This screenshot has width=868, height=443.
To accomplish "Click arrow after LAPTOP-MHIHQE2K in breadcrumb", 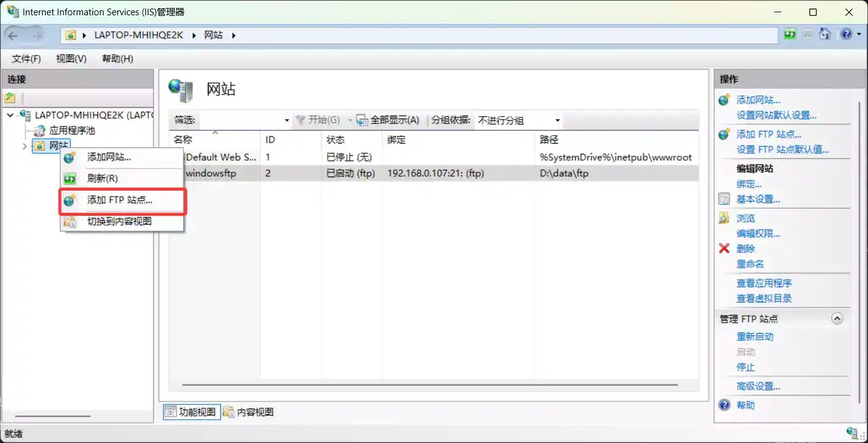I will (194, 35).
